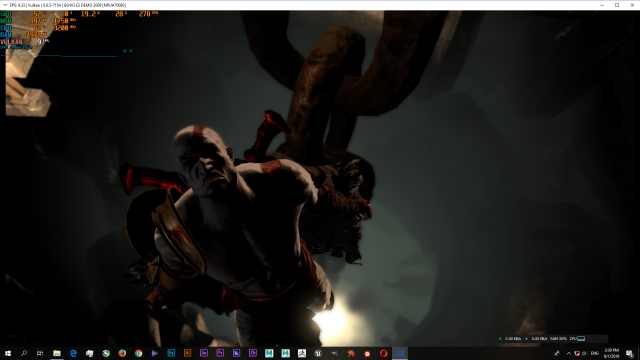Launch Firefox from the taskbar
The image size is (640, 360).
(122, 353)
